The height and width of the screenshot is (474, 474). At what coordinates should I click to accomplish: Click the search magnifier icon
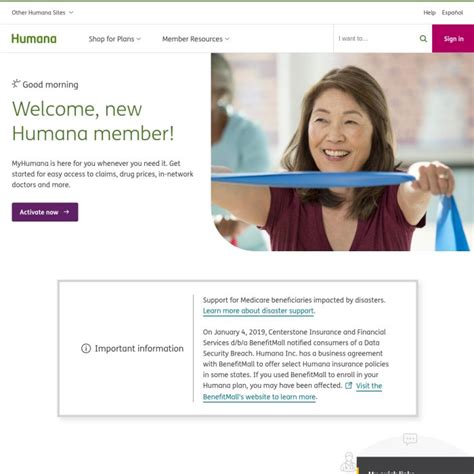pyautogui.click(x=423, y=39)
